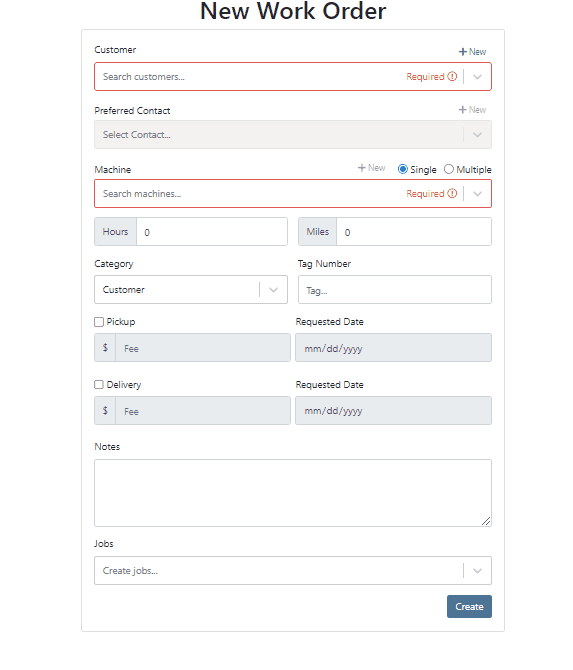Click the Tag Number input field
The width and height of the screenshot is (573, 670).
point(395,290)
